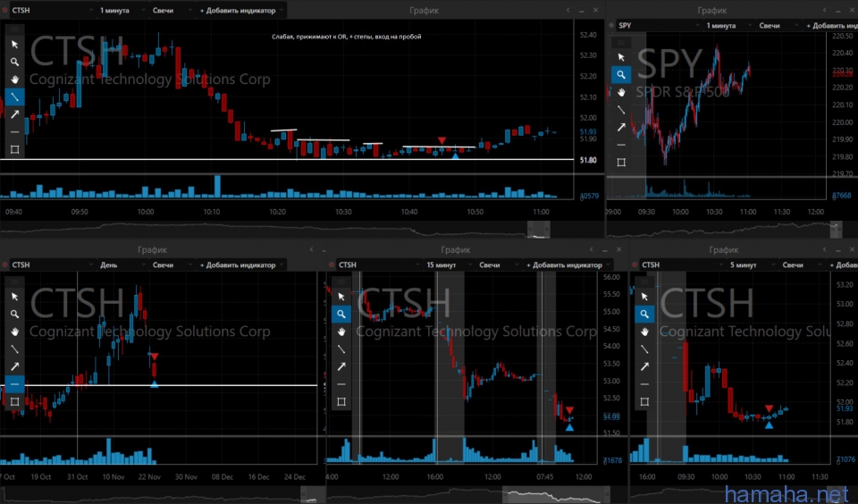Select the arrow drawing tool in CTSH 1 минута chart
858x504 pixels.
pyautogui.click(x=15, y=114)
